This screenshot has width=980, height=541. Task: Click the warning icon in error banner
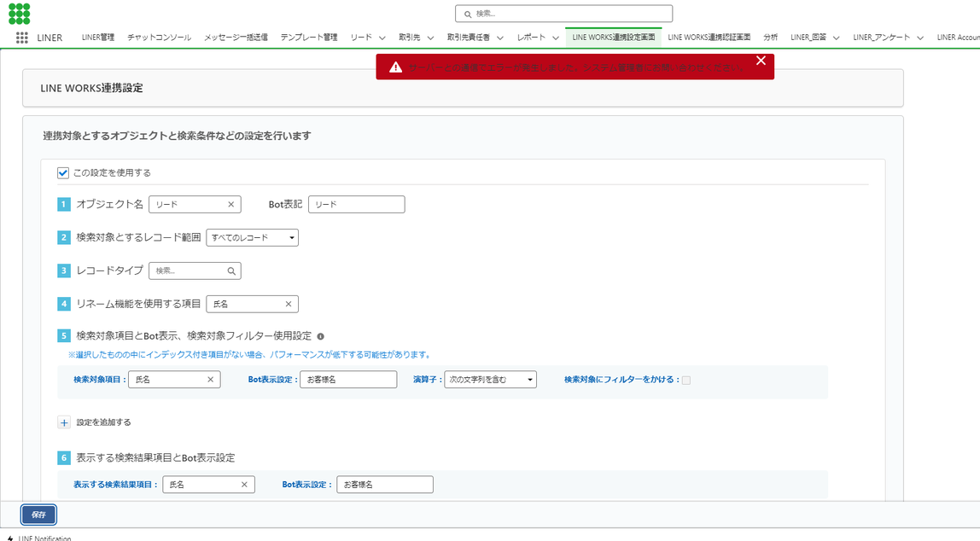pyautogui.click(x=395, y=67)
